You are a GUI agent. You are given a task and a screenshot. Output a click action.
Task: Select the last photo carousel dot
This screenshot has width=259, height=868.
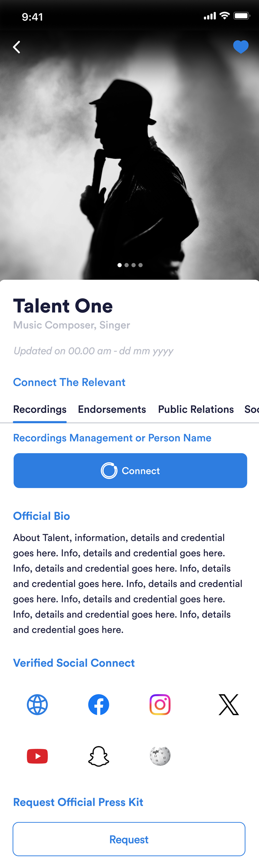coord(140,265)
